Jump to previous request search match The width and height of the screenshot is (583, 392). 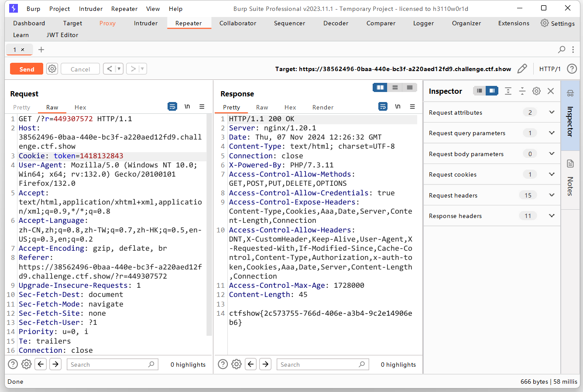(x=41, y=364)
